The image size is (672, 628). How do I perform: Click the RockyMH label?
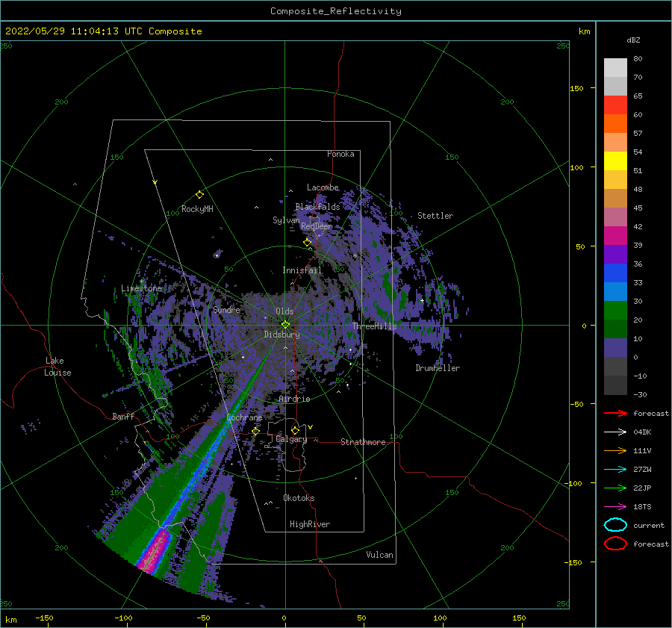point(197,209)
